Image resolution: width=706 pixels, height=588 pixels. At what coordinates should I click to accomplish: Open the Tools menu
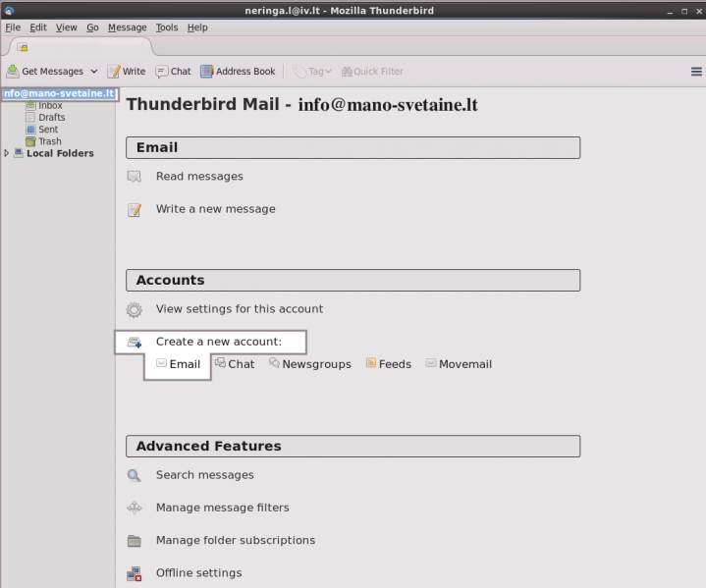point(167,27)
